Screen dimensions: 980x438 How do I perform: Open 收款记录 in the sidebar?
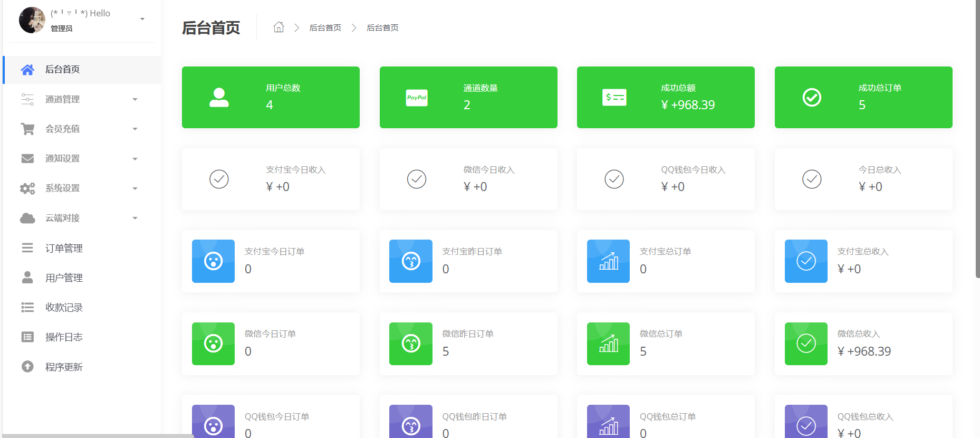[x=64, y=307]
